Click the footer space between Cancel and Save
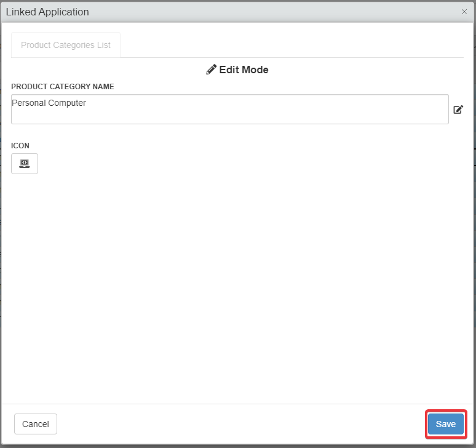 coord(240,424)
